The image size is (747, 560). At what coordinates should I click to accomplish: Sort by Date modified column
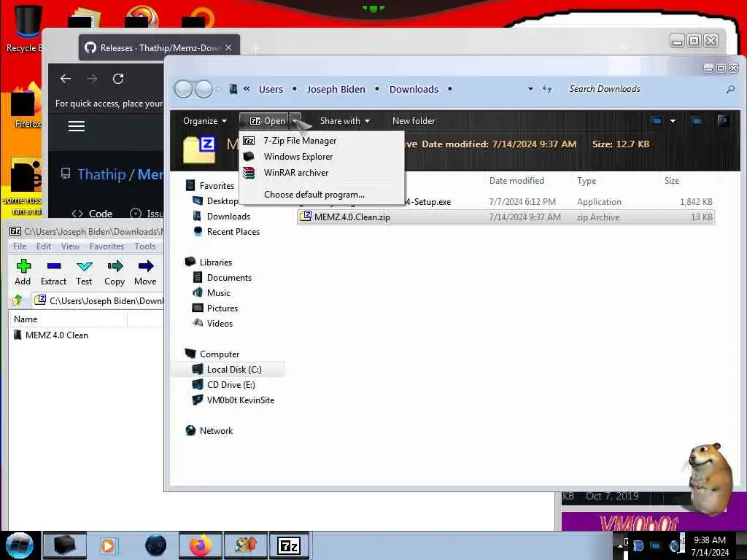click(516, 181)
